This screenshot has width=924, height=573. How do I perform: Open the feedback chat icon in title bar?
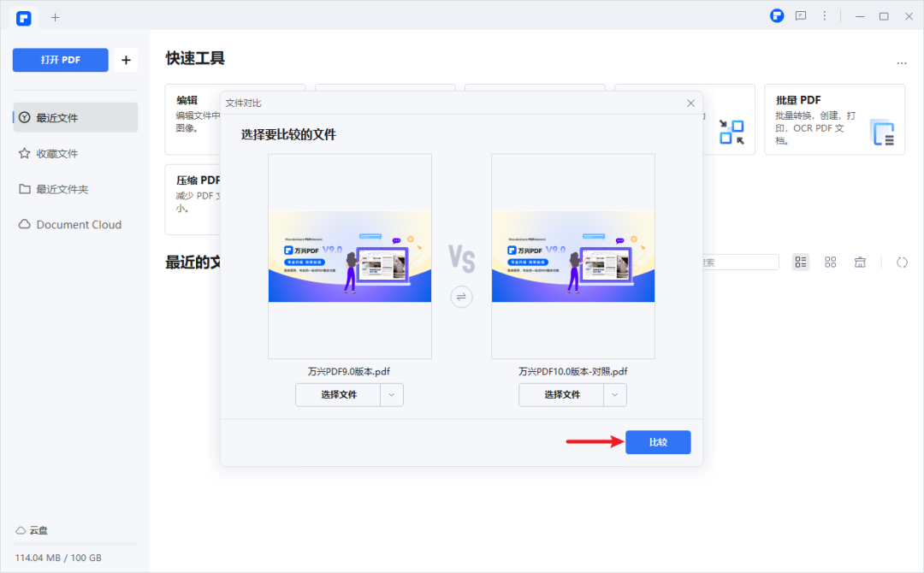(x=800, y=15)
